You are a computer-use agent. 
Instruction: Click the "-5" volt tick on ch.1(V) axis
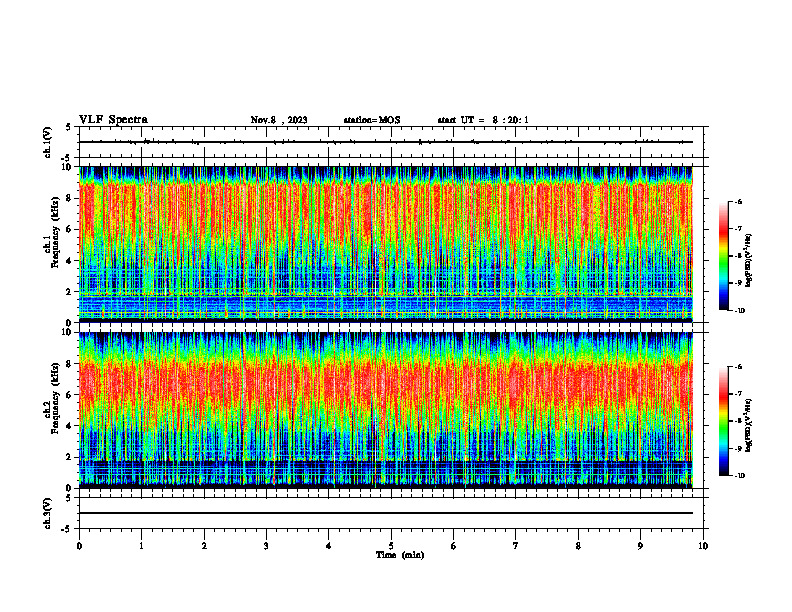pos(66,158)
